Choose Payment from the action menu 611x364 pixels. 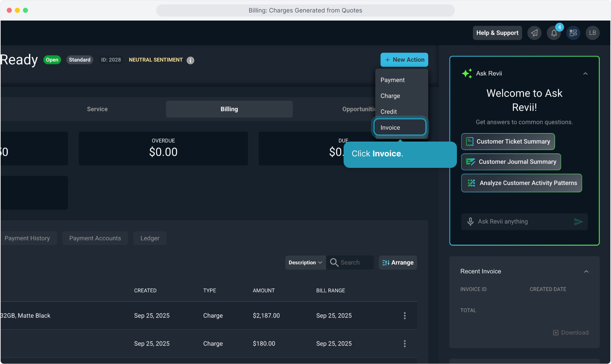392,80
